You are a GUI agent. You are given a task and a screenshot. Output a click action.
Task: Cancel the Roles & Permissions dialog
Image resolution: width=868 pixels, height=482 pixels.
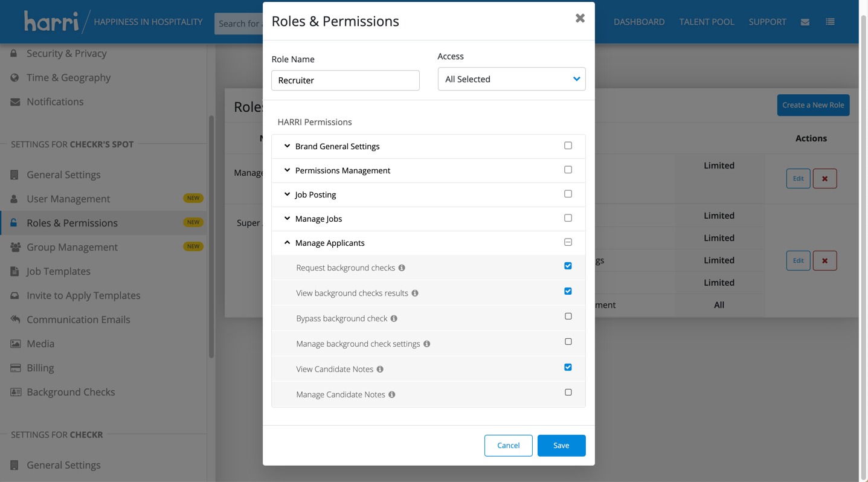pyautogui.click(x=508, y=446)
